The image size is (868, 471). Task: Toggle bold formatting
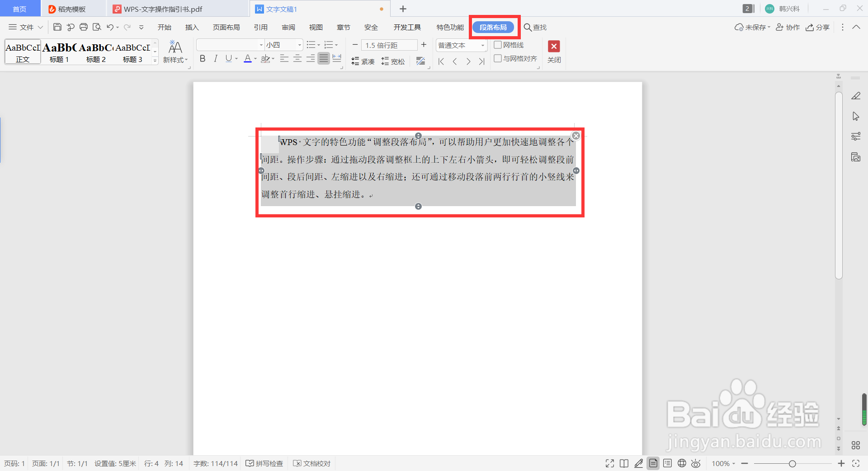point(202,58)
